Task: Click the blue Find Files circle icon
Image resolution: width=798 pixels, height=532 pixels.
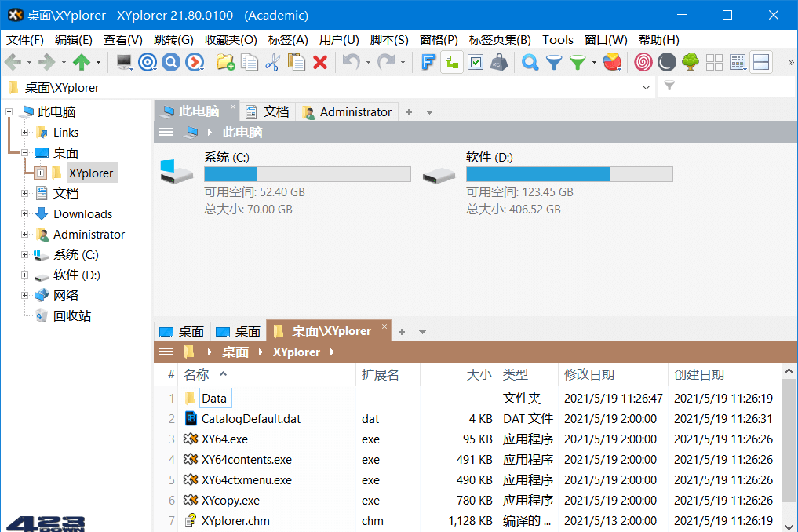Action: tap(171, 63)
